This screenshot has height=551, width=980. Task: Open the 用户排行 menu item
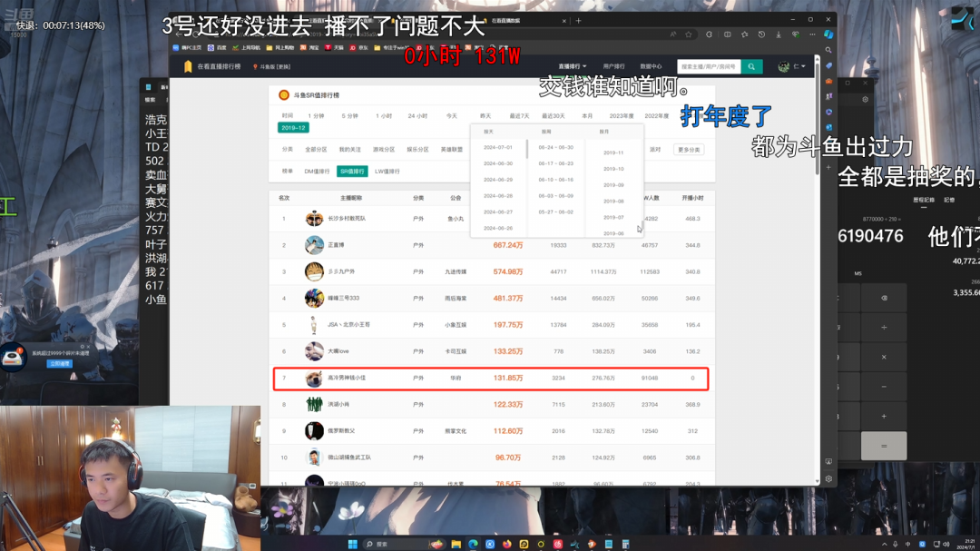click(613, 66)
